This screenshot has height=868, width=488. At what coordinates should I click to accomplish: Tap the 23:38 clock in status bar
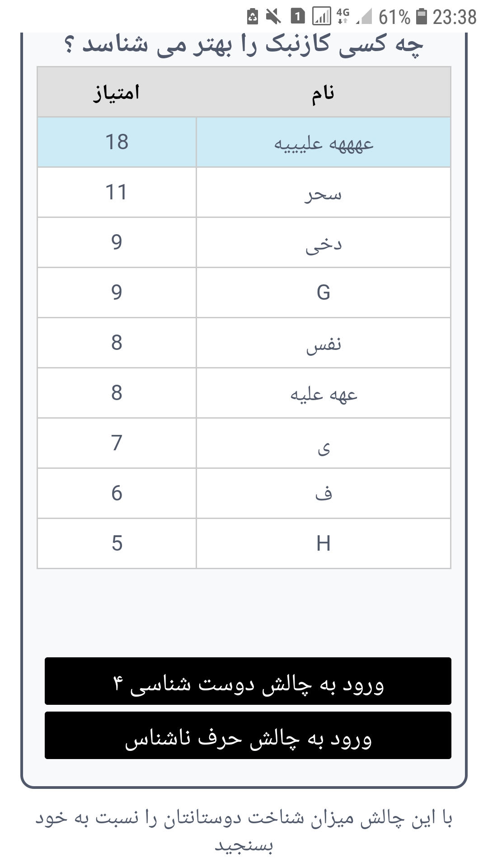click(454, 17)
